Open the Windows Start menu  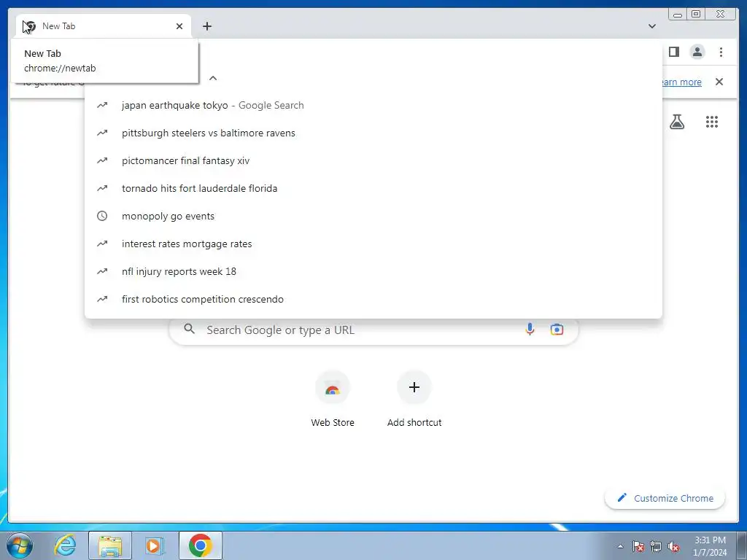pos(19,545)
